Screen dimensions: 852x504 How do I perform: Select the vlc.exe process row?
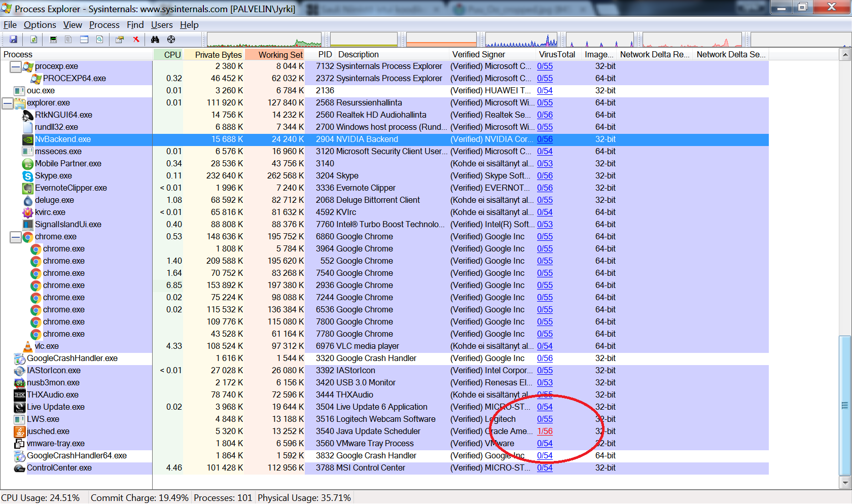click(x=47, y=346)
